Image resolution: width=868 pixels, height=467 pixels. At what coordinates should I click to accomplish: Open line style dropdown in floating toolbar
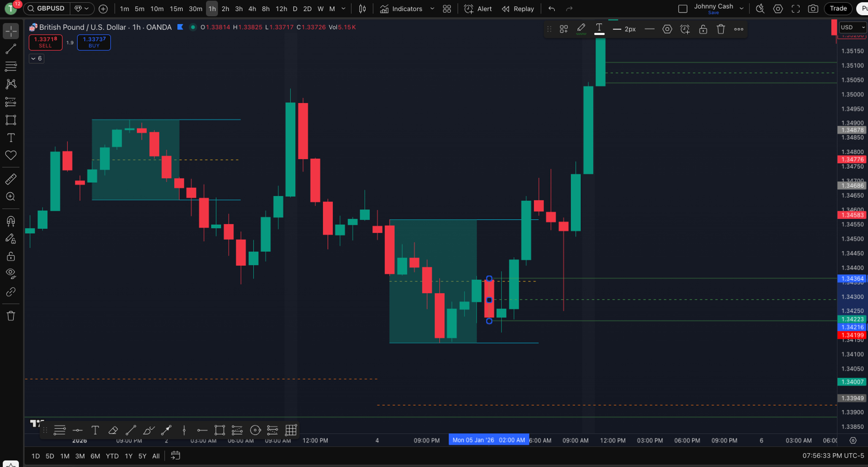coord(649,29)
